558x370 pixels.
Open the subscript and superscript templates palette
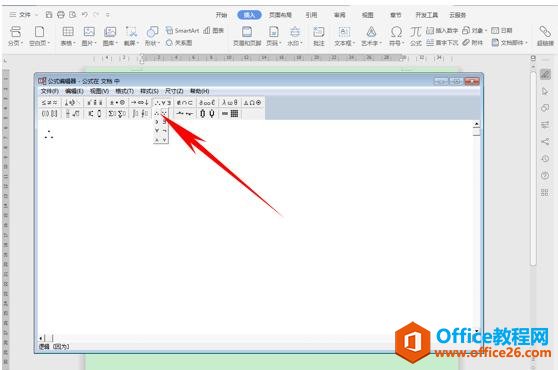95,113
